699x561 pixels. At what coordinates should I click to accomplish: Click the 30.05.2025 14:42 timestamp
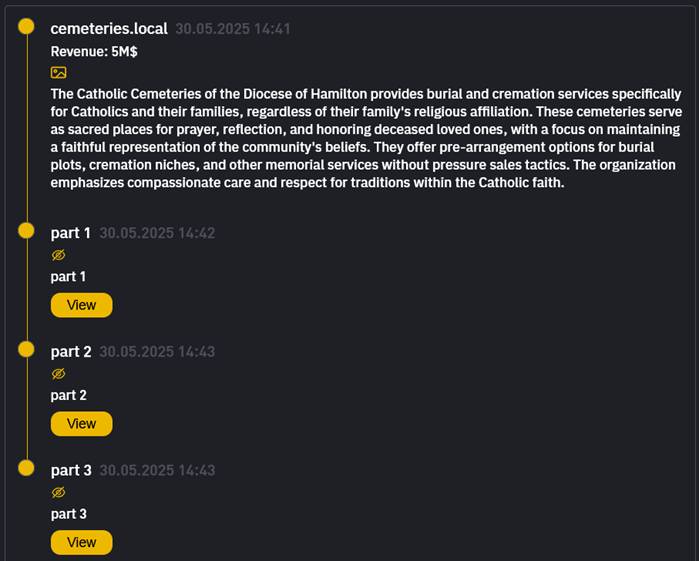[x=157, y=233]
